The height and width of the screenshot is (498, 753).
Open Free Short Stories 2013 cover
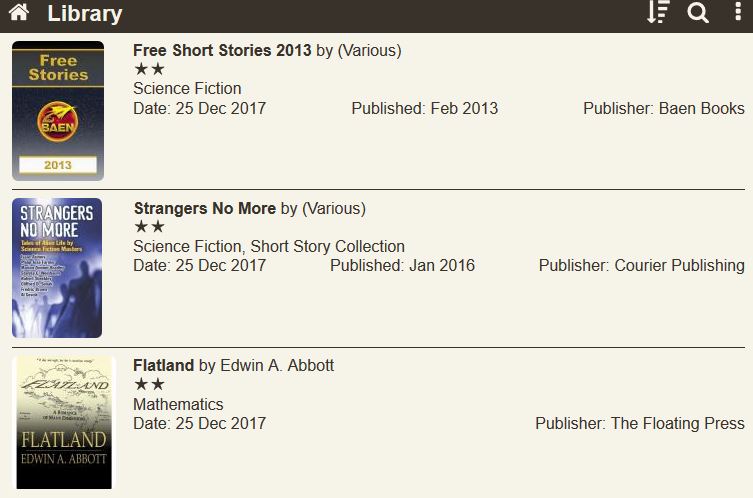click(x=58, y=111)
